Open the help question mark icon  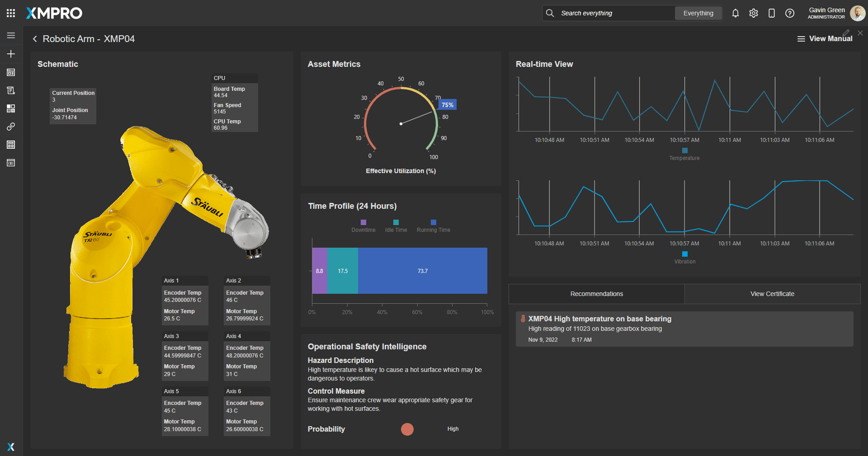coord(790,13)
